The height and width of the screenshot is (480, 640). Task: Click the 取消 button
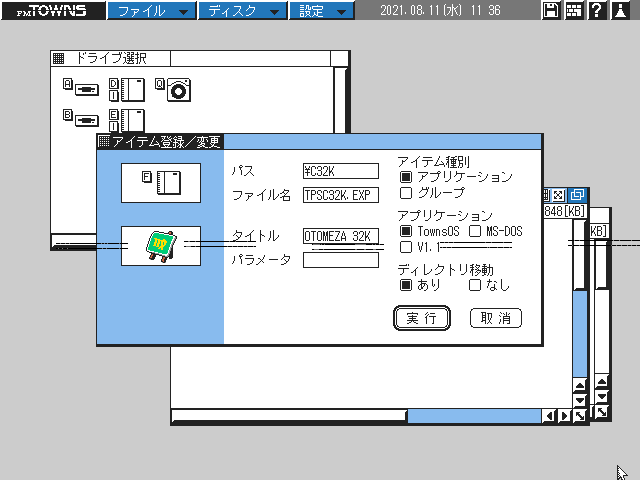click(x=496, y=318)
